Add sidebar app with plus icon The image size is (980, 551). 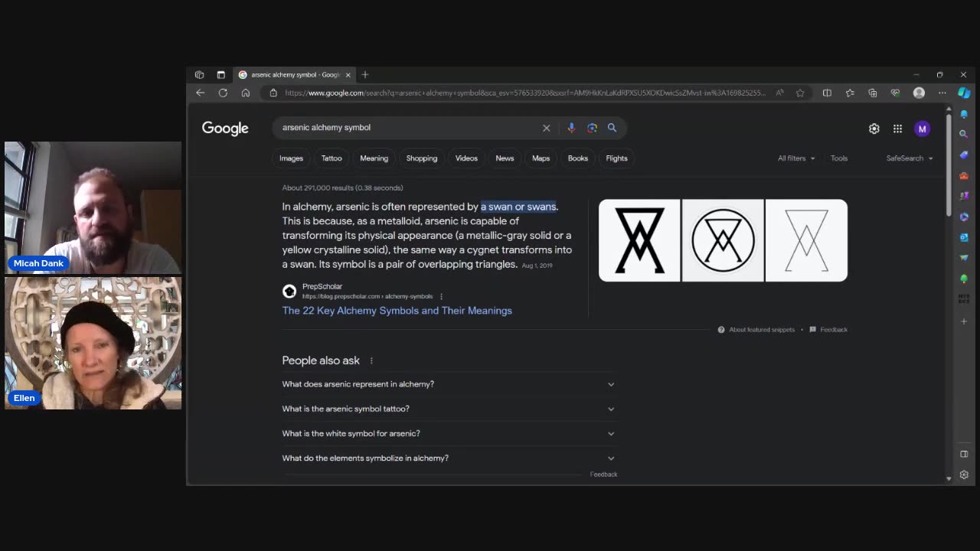pyautogui.click(x=964, y=321)
